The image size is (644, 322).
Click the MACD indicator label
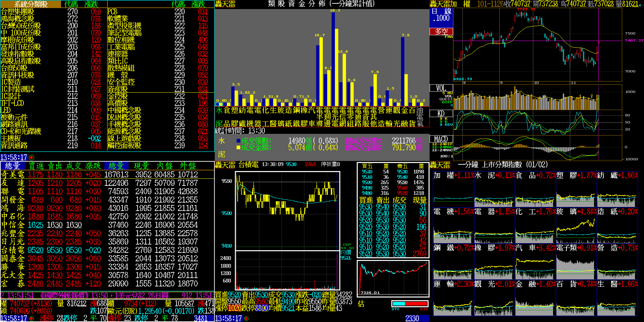pyautogui.click(x=441, y=139)
